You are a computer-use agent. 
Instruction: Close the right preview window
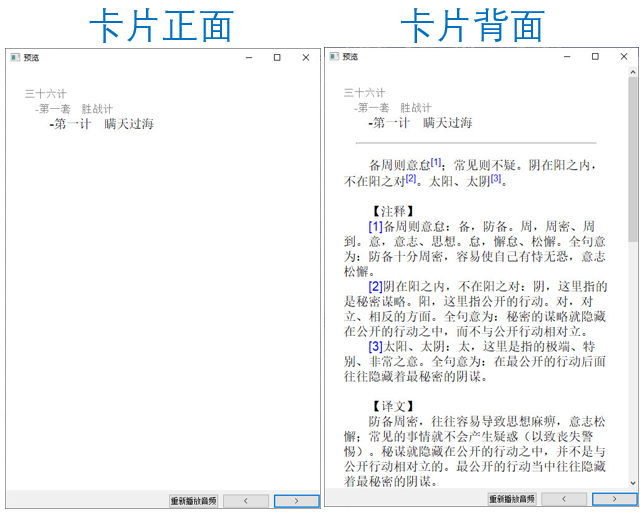click(624, 56)
